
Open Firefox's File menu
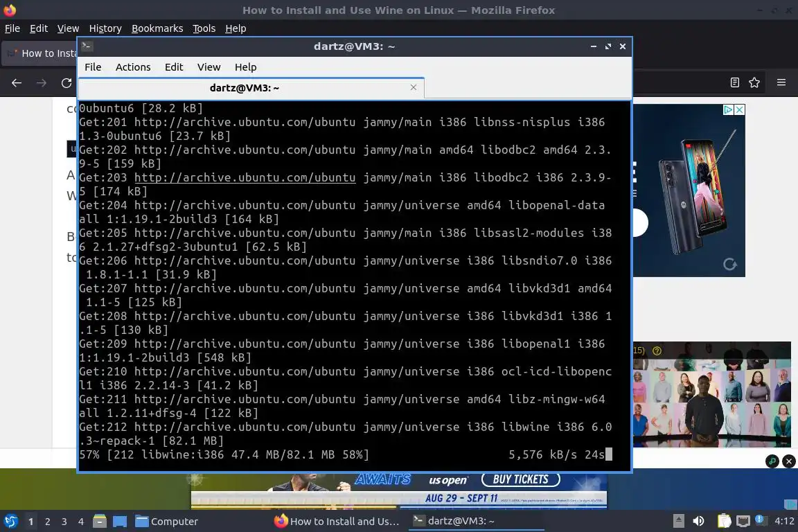tap(12, 28)
